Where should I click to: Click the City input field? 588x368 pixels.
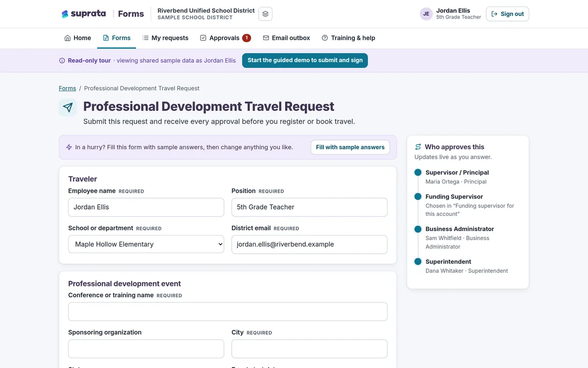pos(309,349)
